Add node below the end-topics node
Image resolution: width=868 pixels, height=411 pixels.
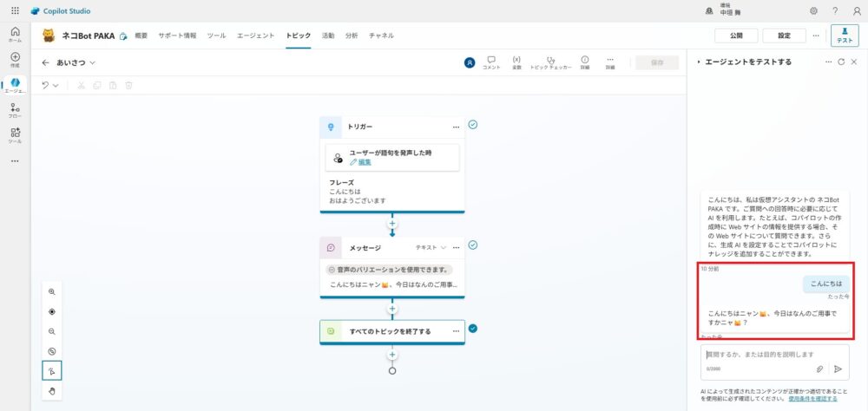392,355
